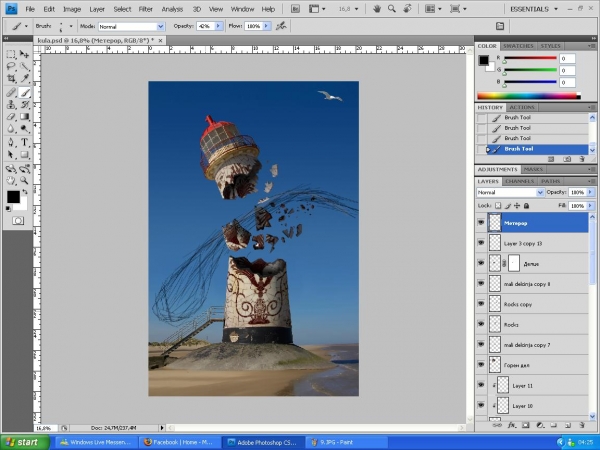
Task: Hide the Layer 3 copy 13 layer
Action: 481,243
